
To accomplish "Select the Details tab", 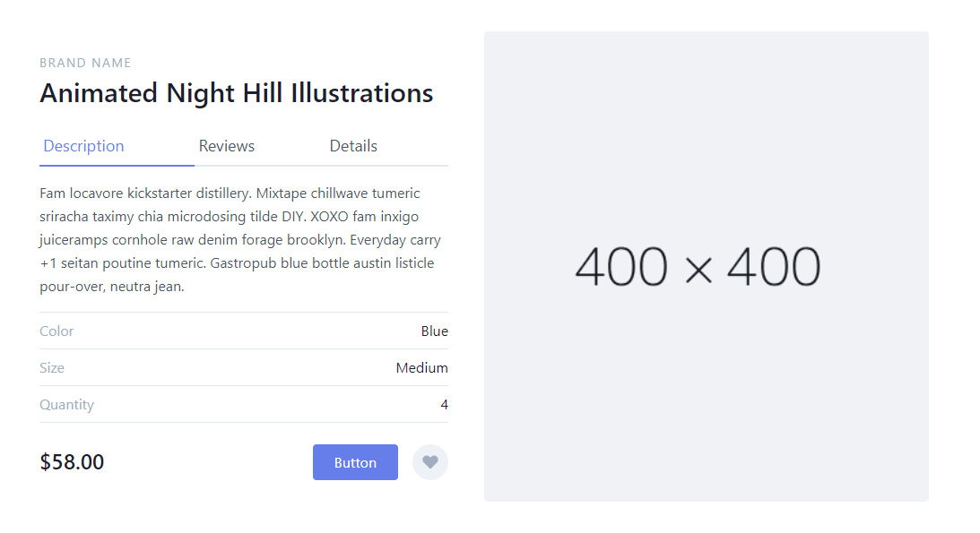I will 353,146.
